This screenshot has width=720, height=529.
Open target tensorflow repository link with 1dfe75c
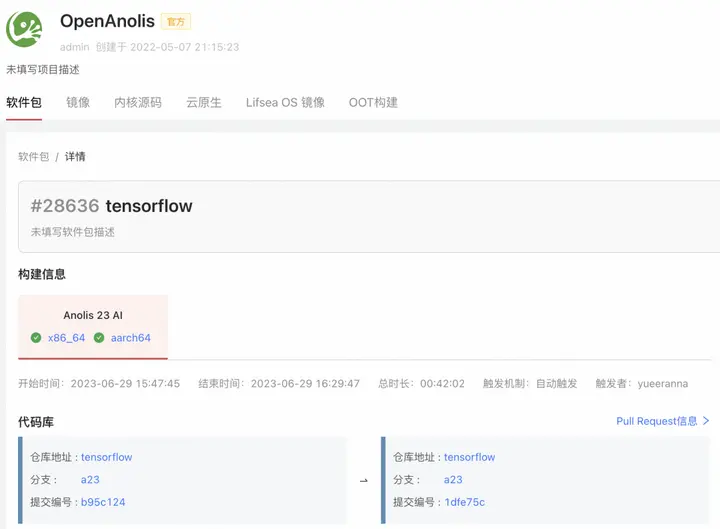[469, 457]
